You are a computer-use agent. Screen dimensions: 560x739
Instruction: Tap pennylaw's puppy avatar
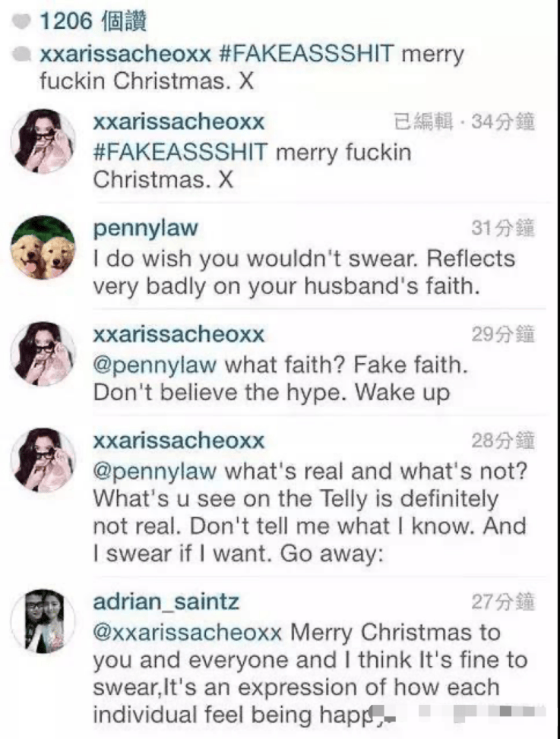coord(43,248)
